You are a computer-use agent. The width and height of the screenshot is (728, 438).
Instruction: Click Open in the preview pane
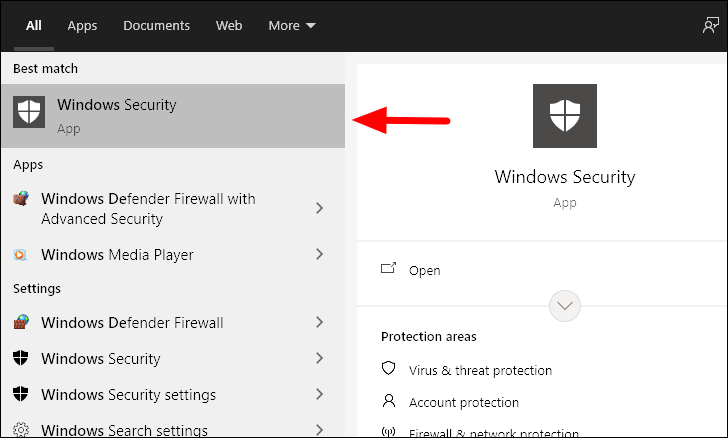coord(424,270)
